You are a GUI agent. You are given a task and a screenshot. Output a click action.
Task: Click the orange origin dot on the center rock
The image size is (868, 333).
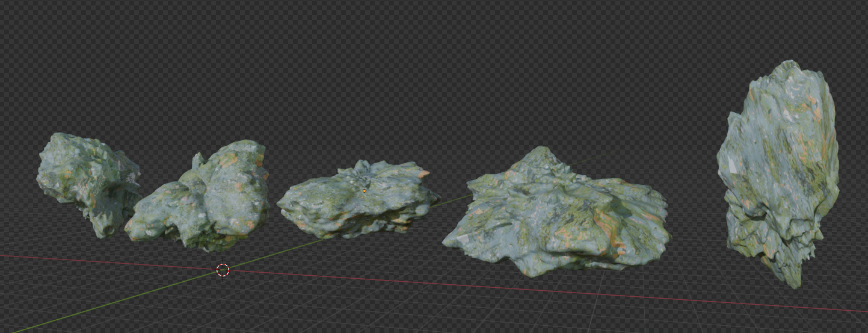point(364,191)
